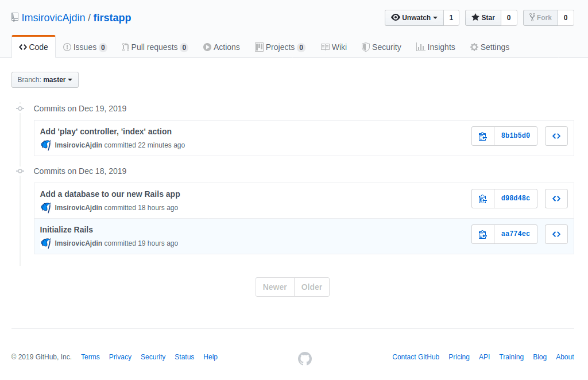Open the Wiki tab

click(x=334, y=47)
